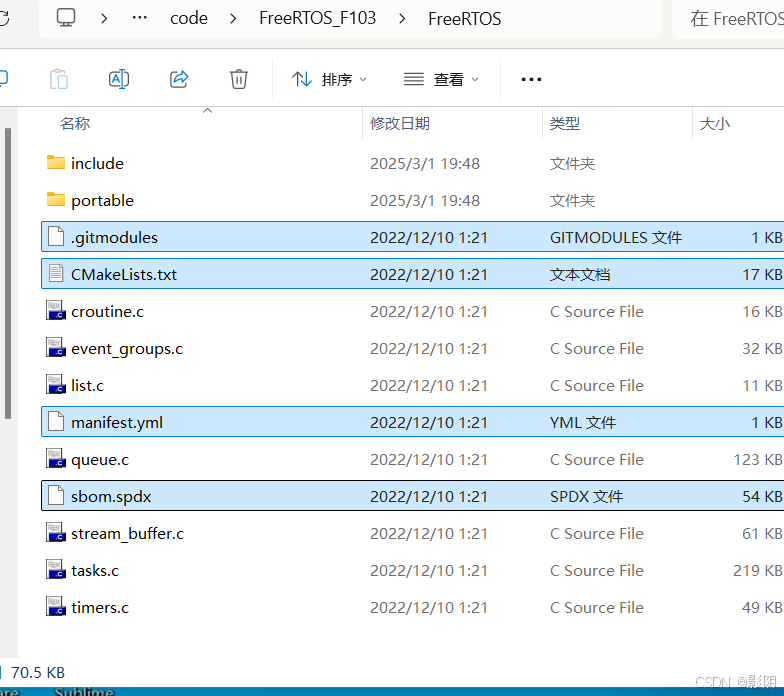
Task: Click the This PC monitor icon in address bar
Action: click(66, 18)
